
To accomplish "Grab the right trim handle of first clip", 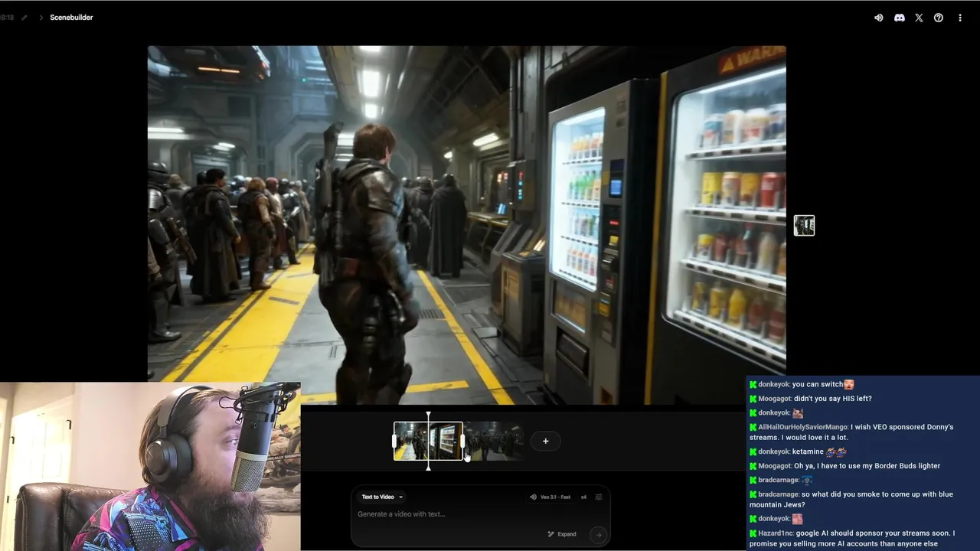I will point(462,442).
